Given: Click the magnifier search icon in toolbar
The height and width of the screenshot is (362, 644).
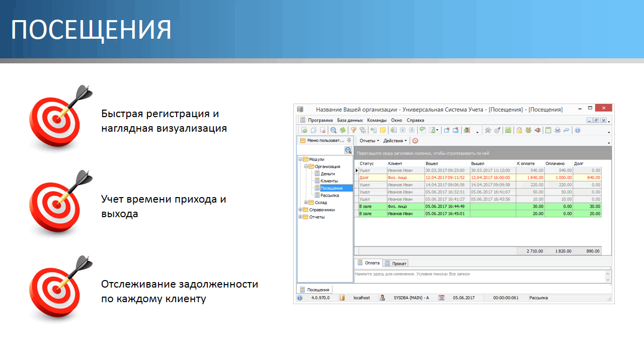Looking at the screenshot, I should pos(334,130).
